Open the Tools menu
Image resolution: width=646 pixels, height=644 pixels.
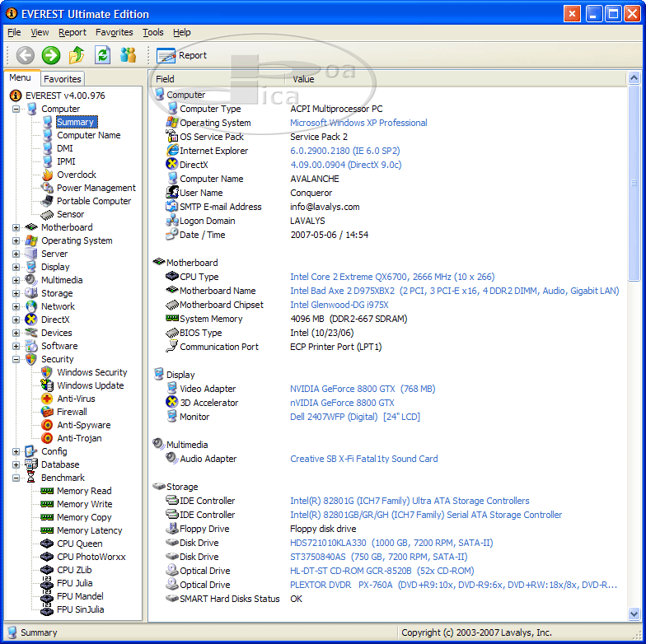[x=152, y=33]
